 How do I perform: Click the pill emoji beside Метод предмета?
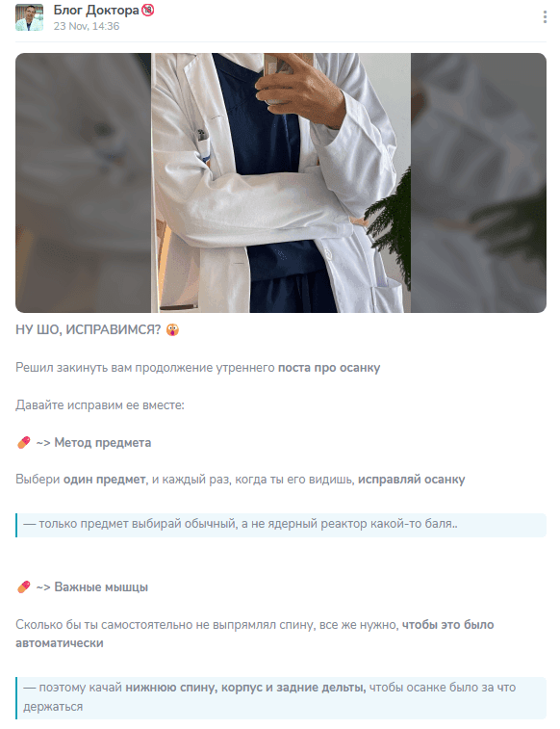pyautogui.click(x=24, y=442)
